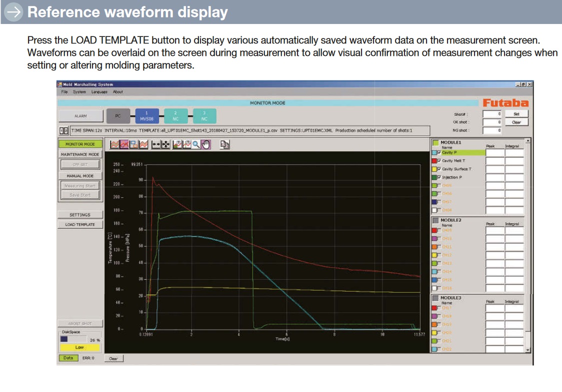This screenshot has height=392, width=562.
Task: Uncheck the Cavity P channel checkbox
Action: coord(439,153)
